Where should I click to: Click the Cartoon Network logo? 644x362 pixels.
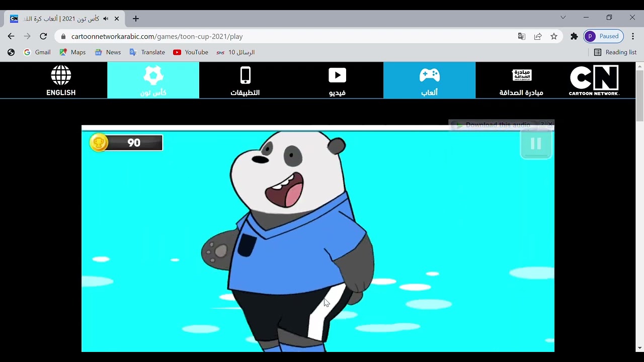[594, 80]
